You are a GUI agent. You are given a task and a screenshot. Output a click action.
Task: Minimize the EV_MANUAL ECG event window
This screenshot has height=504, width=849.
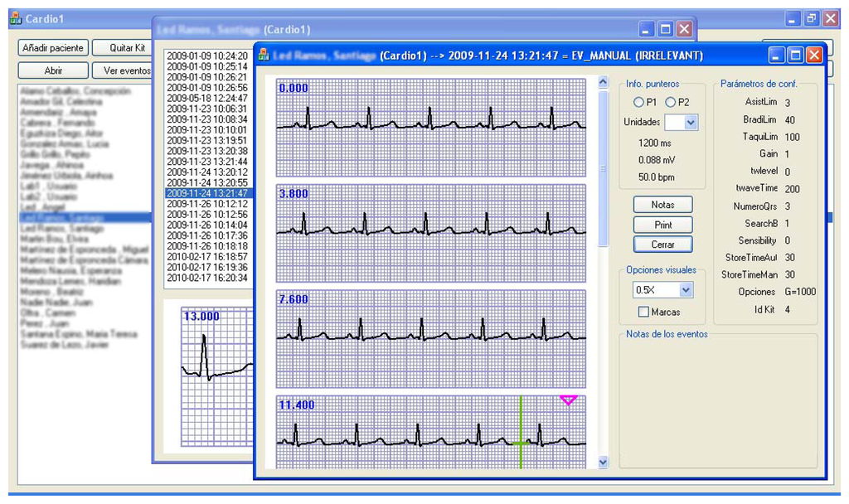777,56
